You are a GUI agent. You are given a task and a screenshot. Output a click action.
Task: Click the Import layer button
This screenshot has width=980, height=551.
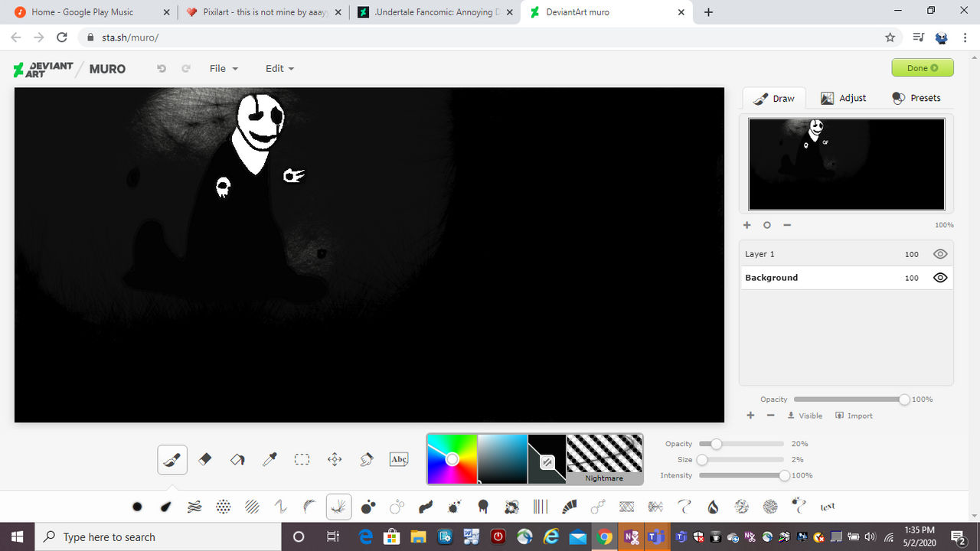[x=854, y=416]
